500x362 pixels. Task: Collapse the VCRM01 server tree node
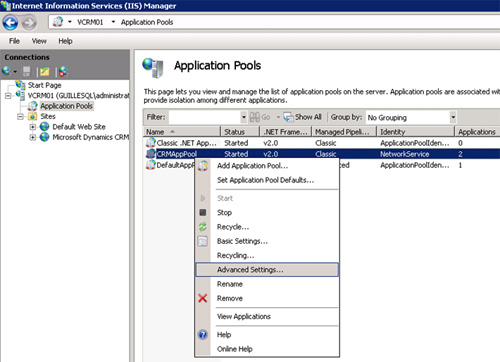[x=8, y=96]
